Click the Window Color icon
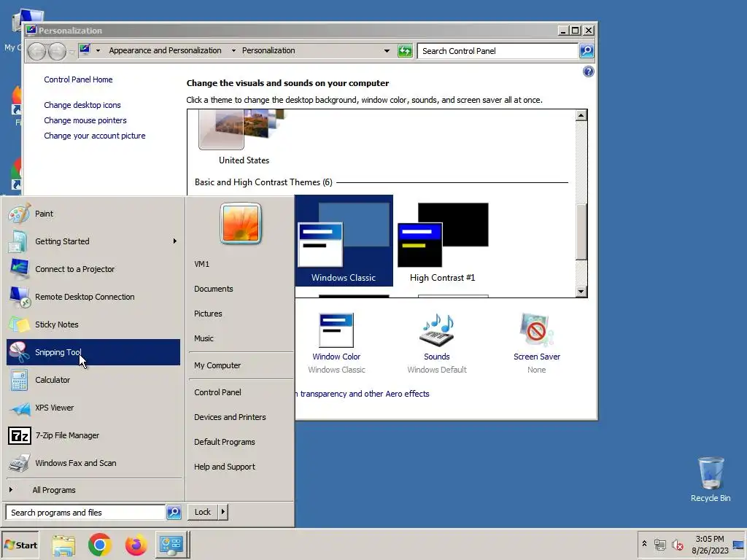This screenshot has width=747, height=560. (336, 330)
